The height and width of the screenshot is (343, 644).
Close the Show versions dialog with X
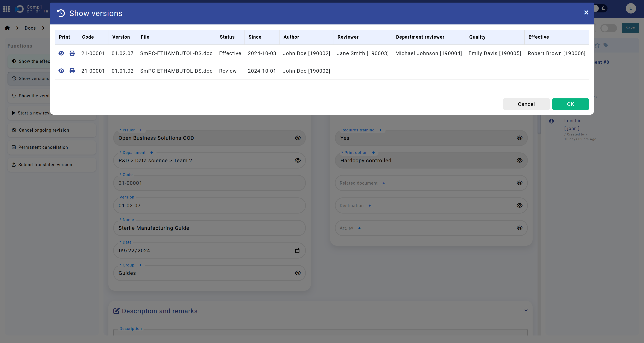pos(586,12)
